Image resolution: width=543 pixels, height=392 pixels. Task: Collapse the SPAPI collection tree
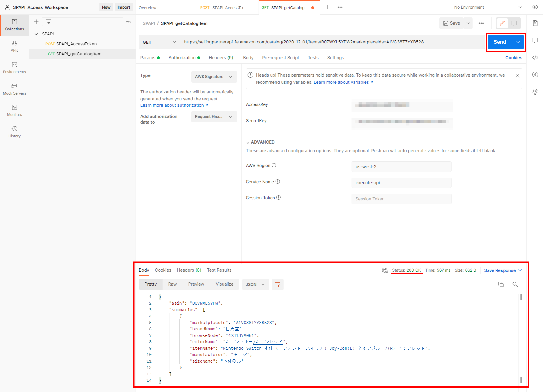point(36,34)
